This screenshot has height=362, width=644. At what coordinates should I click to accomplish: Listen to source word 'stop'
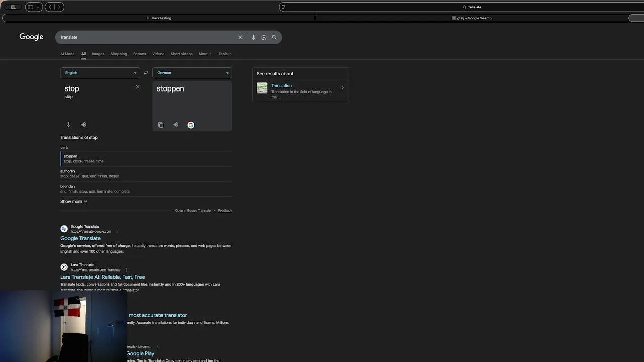coord(84,124)
